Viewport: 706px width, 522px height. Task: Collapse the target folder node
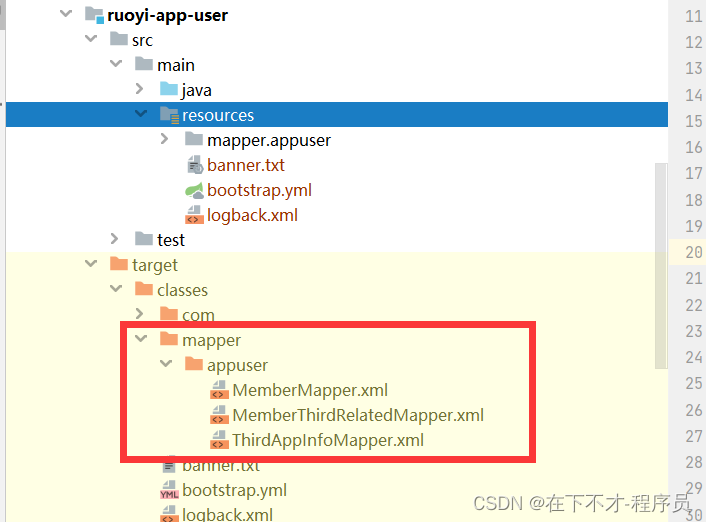coord(91,263)
